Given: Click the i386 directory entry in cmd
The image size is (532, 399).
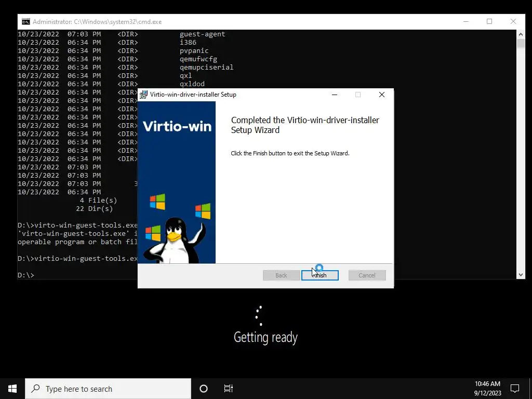Looking at the screenshot, I should point(188,43).
